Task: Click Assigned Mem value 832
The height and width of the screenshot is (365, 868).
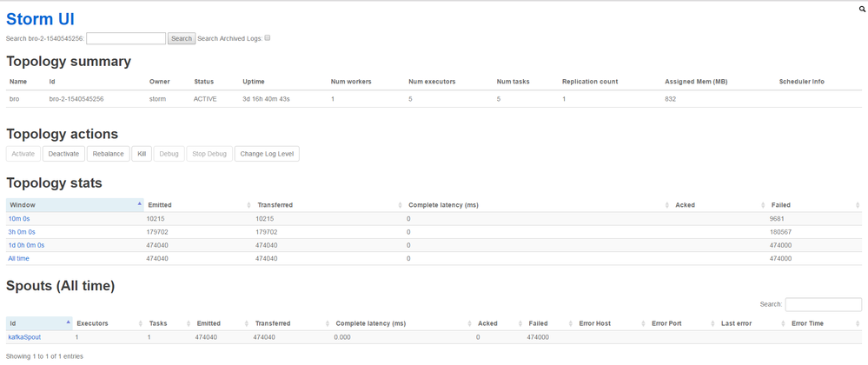Action: point(671,99)
